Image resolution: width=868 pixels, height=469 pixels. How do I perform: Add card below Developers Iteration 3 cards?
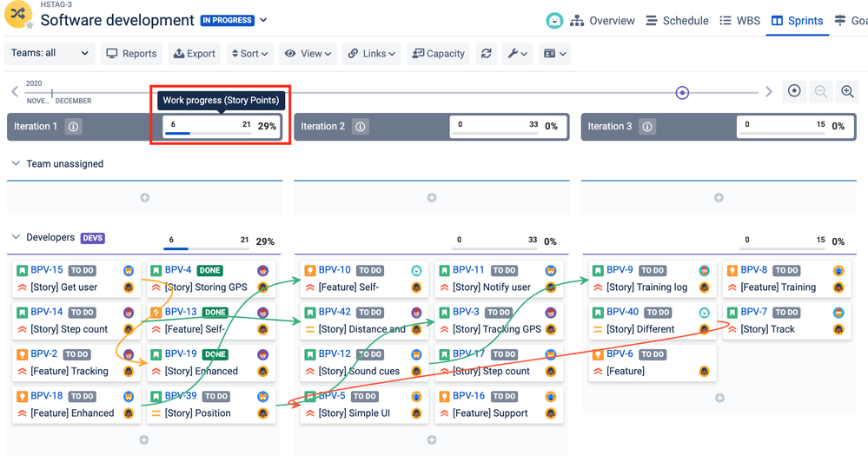point(719,398)
